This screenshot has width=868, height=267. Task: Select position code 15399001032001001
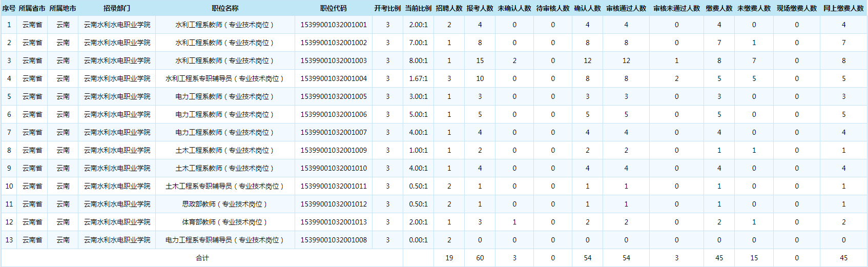tap(334, 25)
